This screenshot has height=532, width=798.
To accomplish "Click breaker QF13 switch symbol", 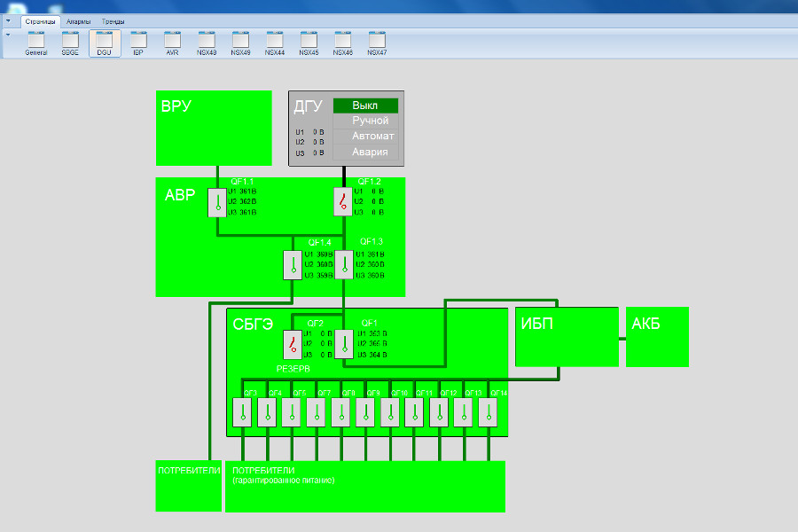I will (x=463, y=412).
